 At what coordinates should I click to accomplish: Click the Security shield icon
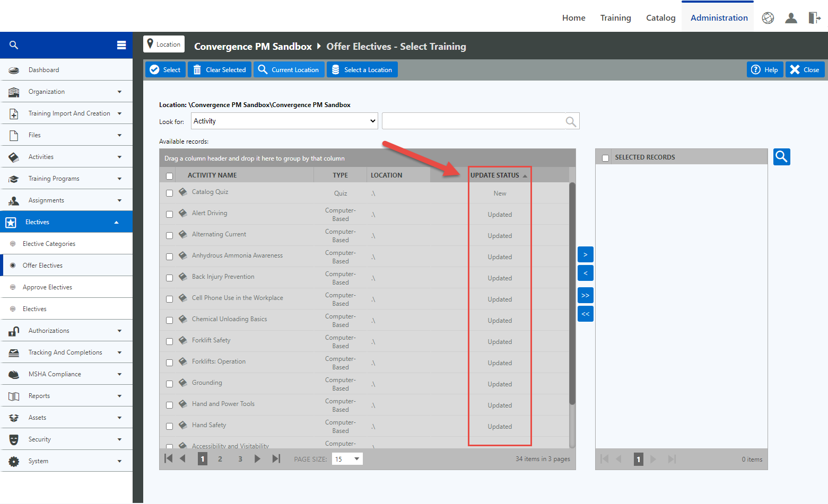pos(14,439)
